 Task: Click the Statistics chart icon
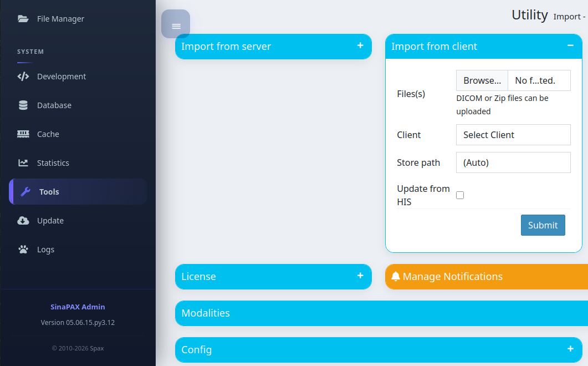(x=23, y=163)
